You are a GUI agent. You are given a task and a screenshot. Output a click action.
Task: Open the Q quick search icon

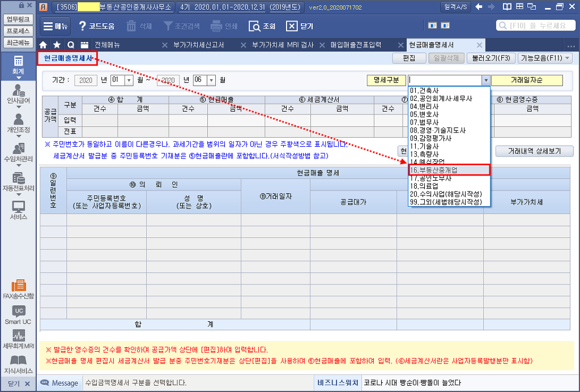tap(71, 45)
